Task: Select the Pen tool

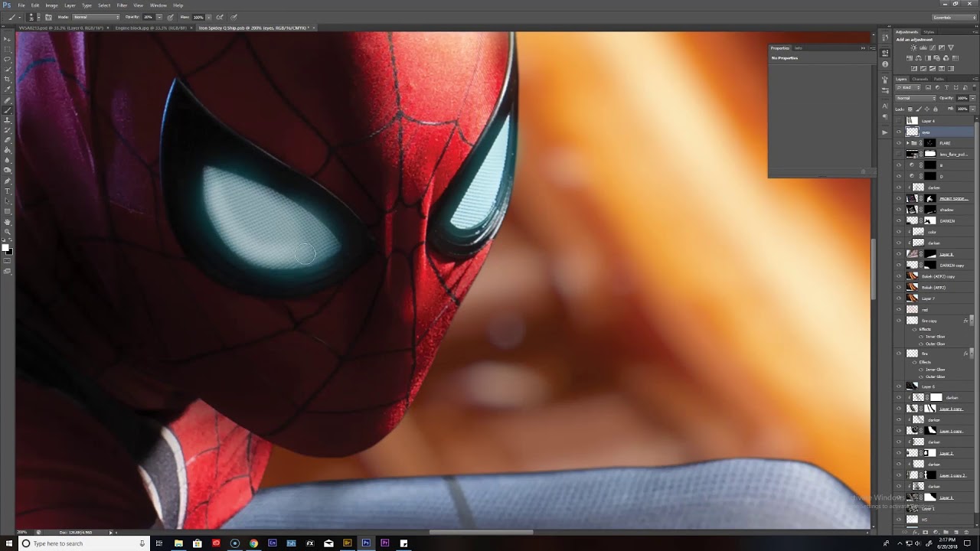Action: point(8,181)
